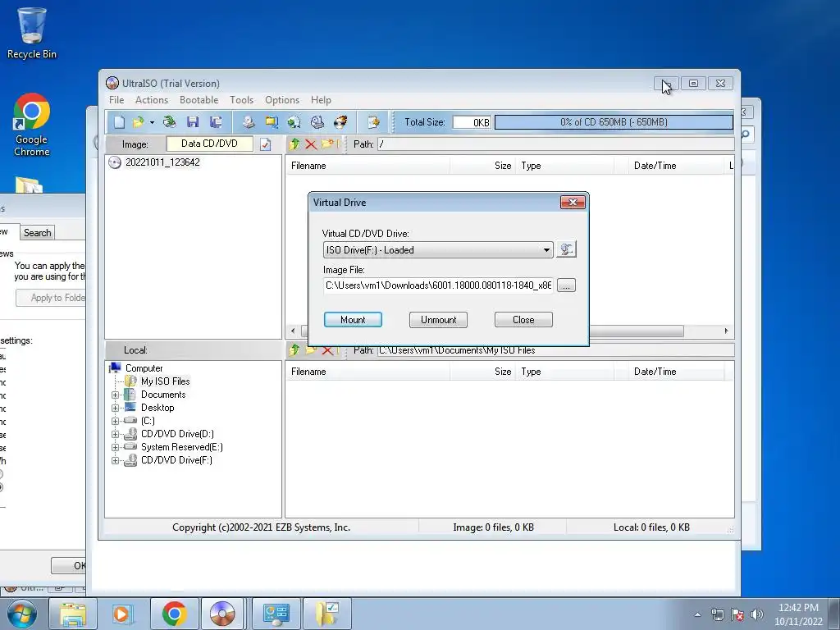Screen dimensions: 840x630
Task: Click the Unmount button
Action: pyautogui.click(x=438, y=320)
